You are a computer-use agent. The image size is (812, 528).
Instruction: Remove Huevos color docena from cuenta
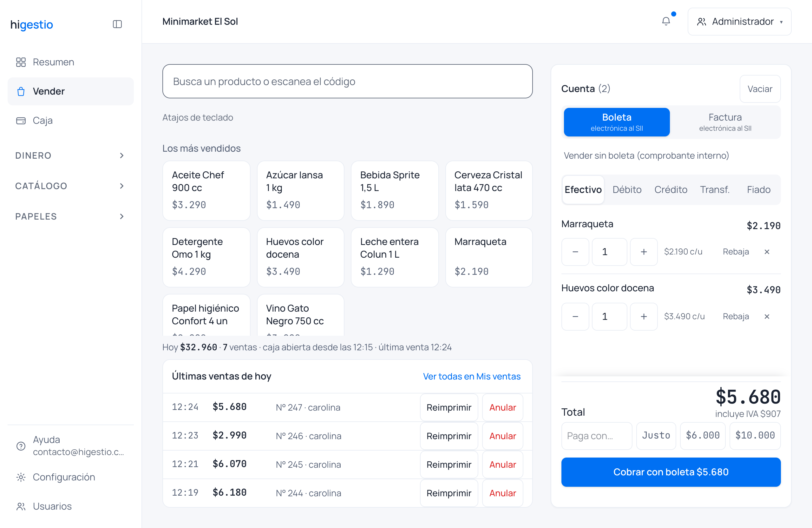(767, 316)
